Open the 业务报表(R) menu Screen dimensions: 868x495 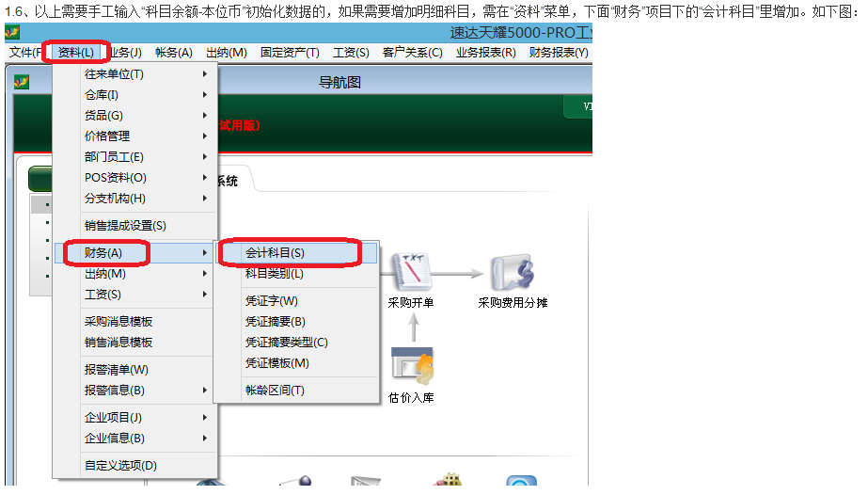coord(486,53)
